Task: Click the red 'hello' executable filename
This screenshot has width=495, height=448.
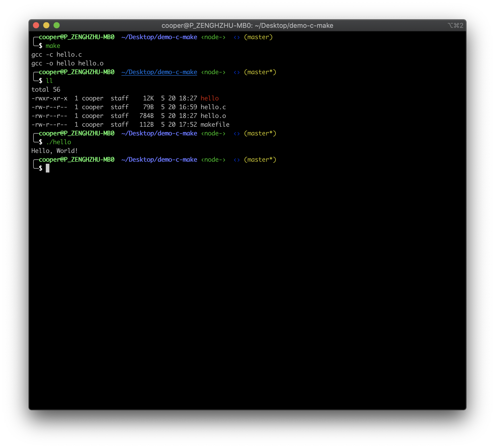Action: coord(209,98)
